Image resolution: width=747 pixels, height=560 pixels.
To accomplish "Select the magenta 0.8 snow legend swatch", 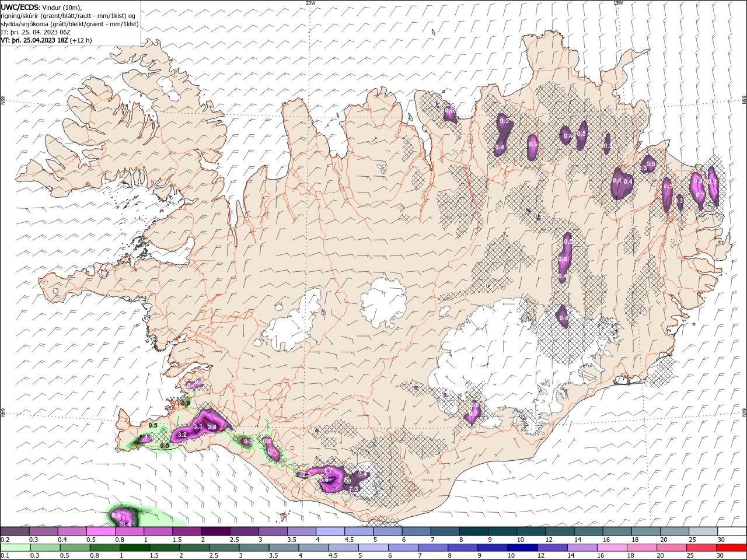I will pyautogui.click(x=130, y=531).
